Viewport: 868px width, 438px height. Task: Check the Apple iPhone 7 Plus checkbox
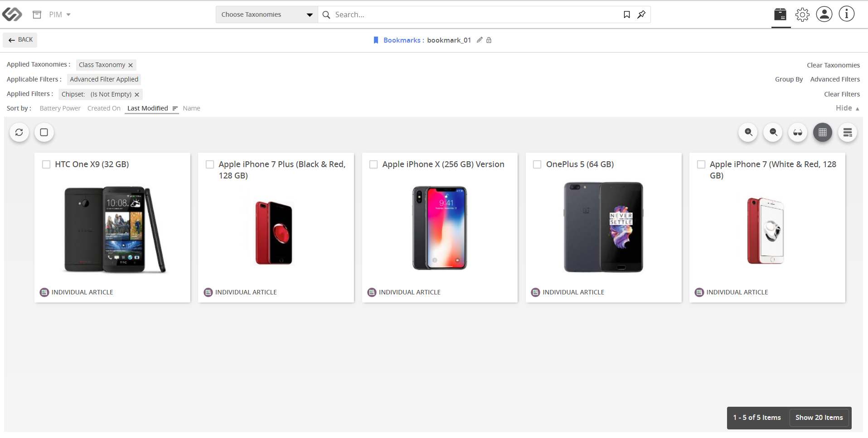click(x=210, y=164)
